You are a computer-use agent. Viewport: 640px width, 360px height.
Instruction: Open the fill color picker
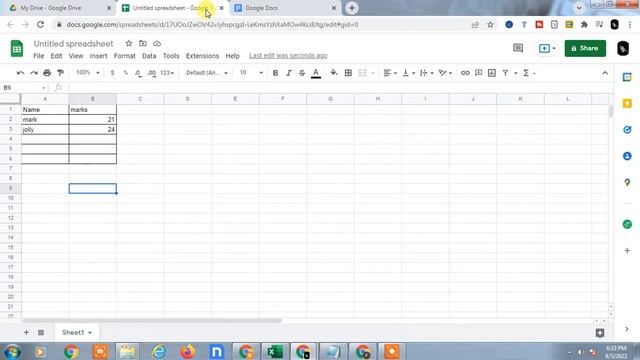click(334, 73)
